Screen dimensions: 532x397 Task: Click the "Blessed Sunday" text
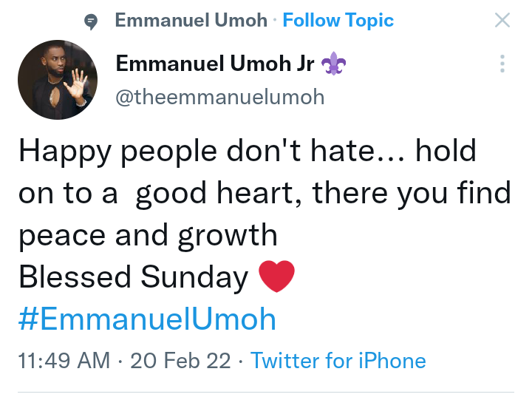click(x=133, y=277)
